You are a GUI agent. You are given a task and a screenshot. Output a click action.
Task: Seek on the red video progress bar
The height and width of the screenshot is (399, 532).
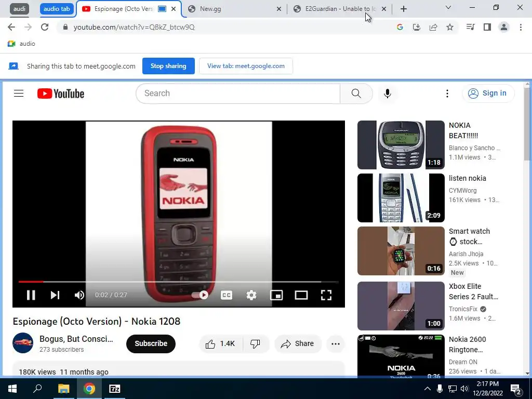pos(178,282)
